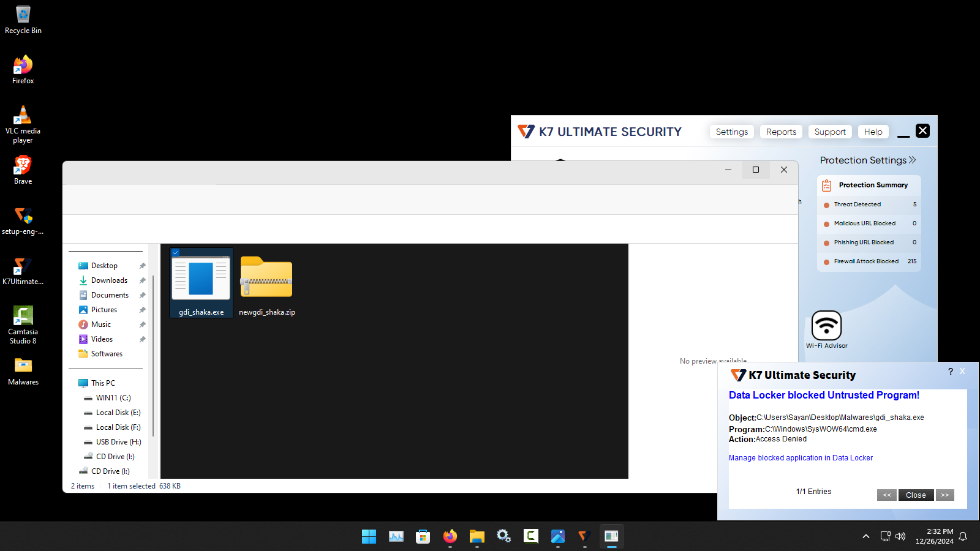
Task: Select the K7Ultimate desktop shortcut
Action: coord(23,271)
